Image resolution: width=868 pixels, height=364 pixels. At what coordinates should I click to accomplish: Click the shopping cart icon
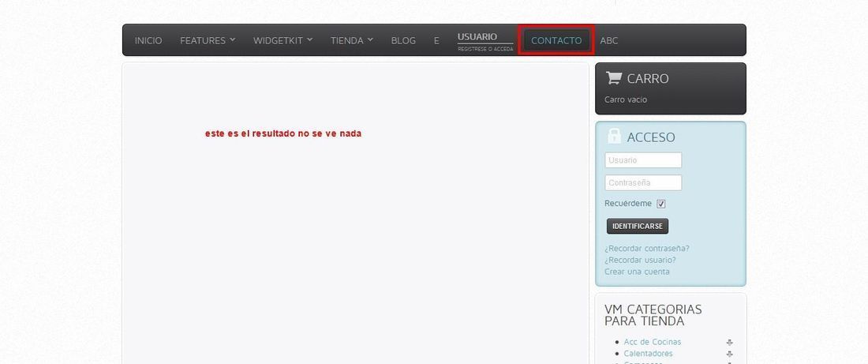click(x=614, y=78)
